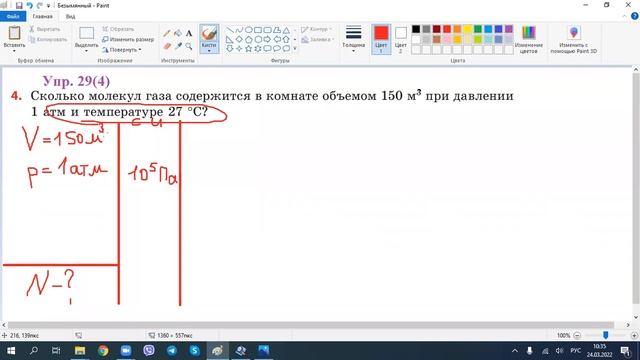Click the Cut (Вырезать) button
Screen dimensions: 640x360
coord(45,29)
